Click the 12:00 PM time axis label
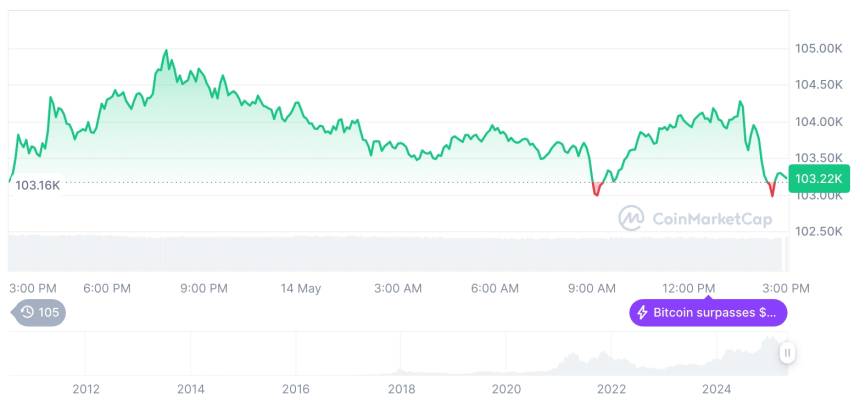 689,288
